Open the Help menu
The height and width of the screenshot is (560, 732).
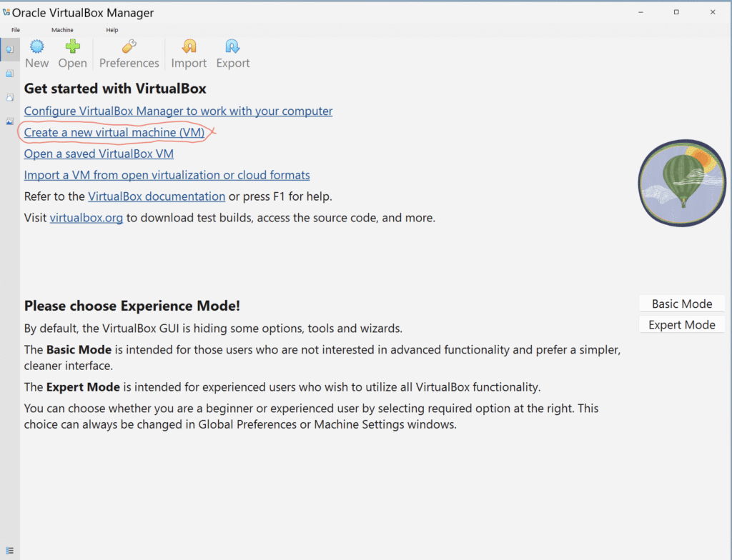click(112, 30)
